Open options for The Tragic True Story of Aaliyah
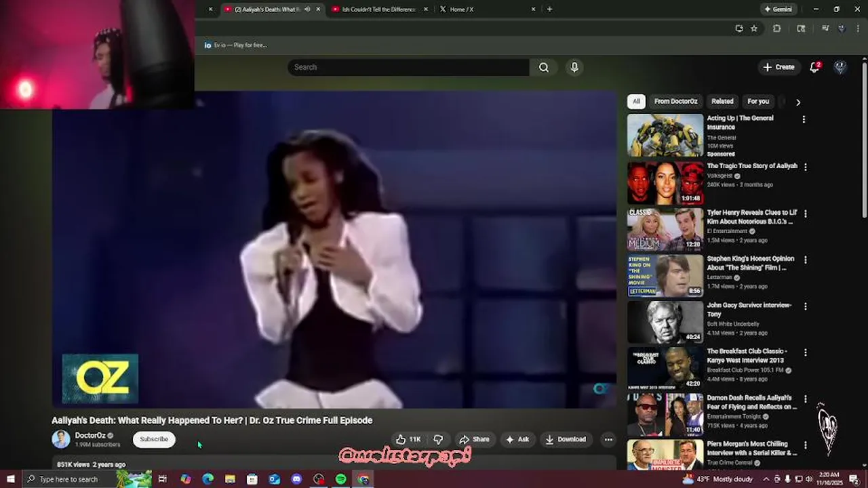Screen dimensions: 868x488 [806, 167]
